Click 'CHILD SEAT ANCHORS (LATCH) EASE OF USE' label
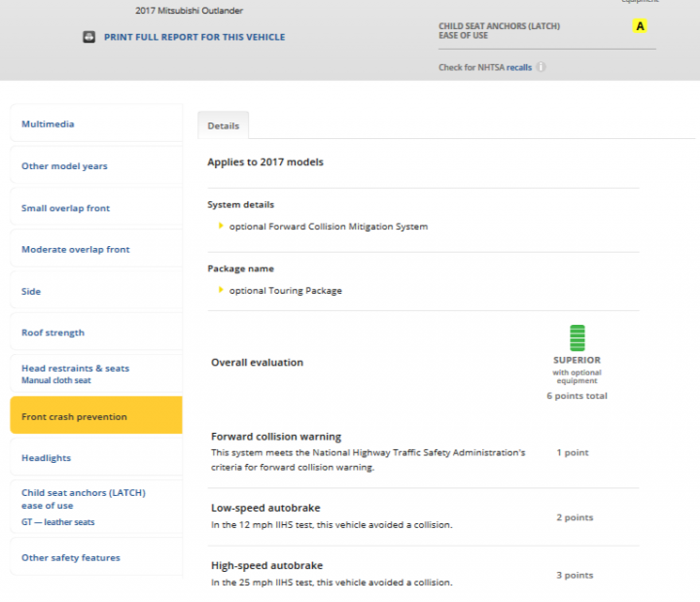This screenshot has height=602, width=700. pyautogui.click(x=499, y=31)
